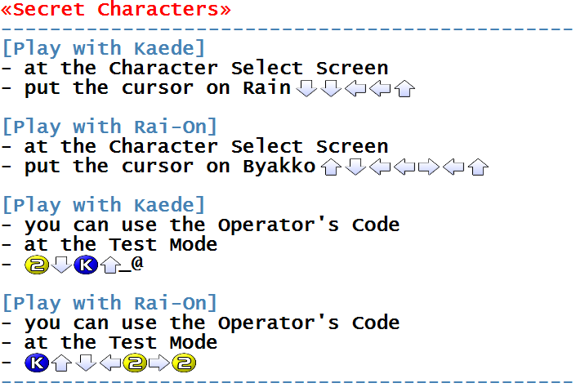This screenshot has height=392, width=576.
Task: Click the blue K button in Kaede's operator code
Action: click(86, 265)
